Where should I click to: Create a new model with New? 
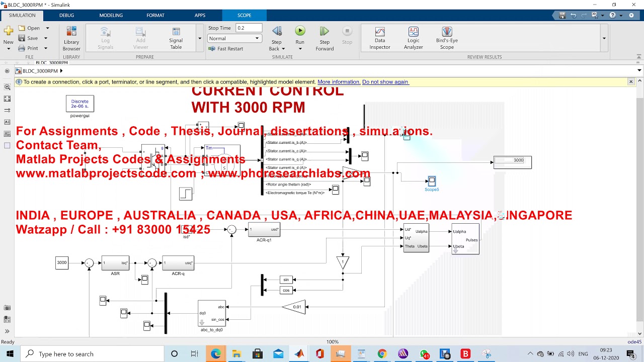(8, 31)
